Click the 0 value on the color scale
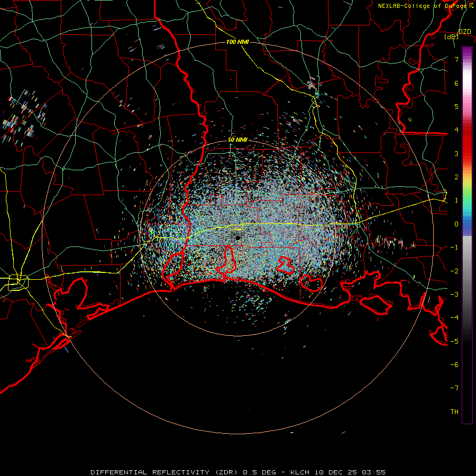The height and width of the screenshot is (476, 476). point(456,224)
